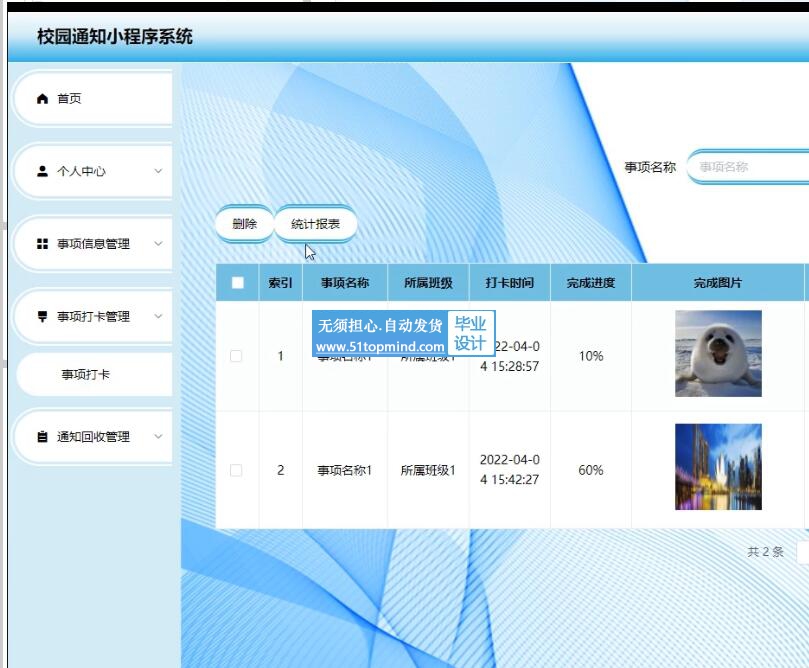
Task: Click the 统计报表 button
Action: pos(315,224)
